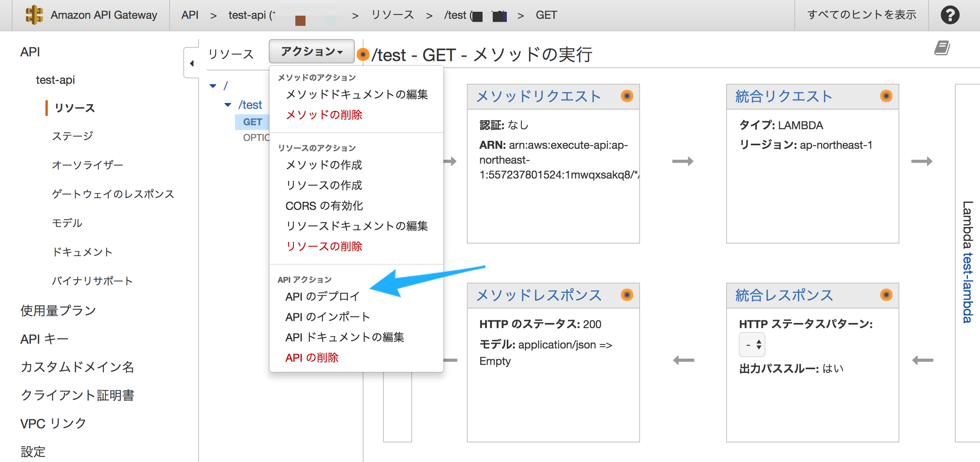Choose メソッドの削除 from the actions menu
The height and width of the screenshot is (462, 980).
tap(324, 115)
